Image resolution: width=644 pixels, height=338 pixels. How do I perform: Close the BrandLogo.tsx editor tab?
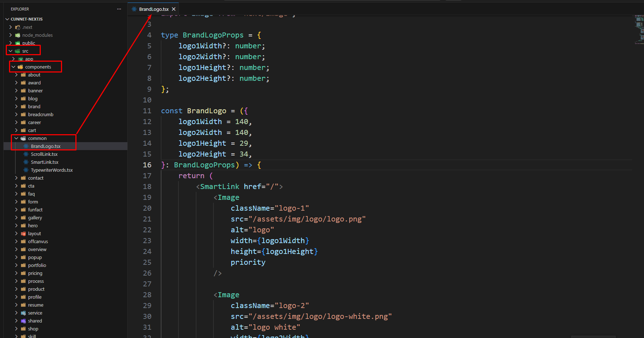click(174, 9)
